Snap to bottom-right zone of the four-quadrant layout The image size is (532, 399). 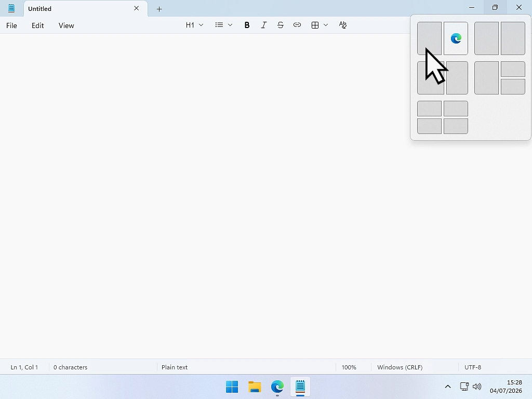pyautogui.click(x=456, y=126)
